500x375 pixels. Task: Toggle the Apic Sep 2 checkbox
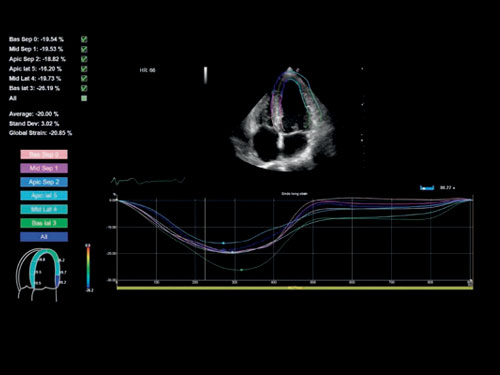[x=84, y=59]
